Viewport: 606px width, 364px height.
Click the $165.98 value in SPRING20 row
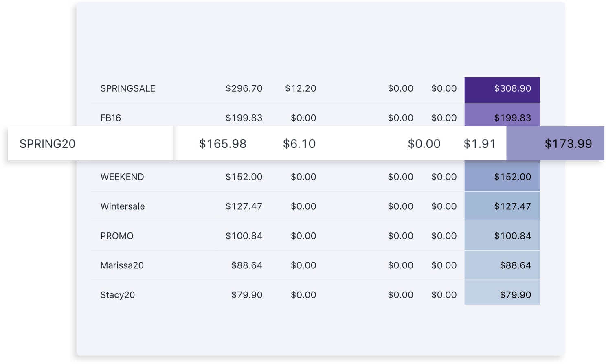(x=222, y=144)
